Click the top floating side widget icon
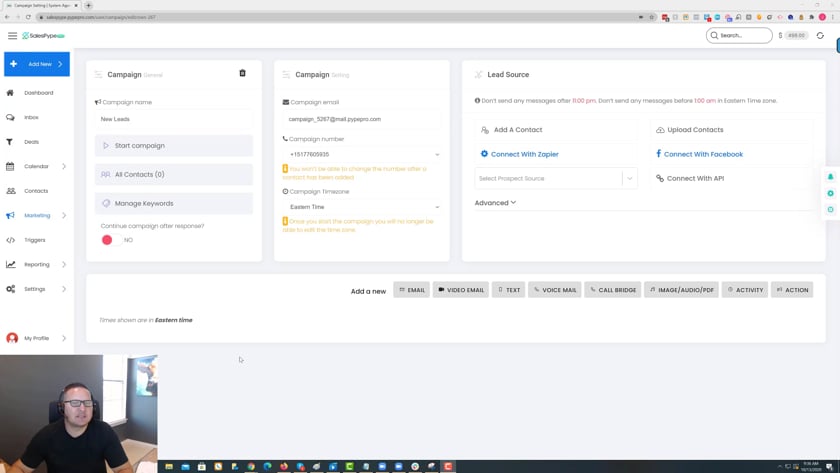The width and height of the screenshot is (840, 473). (x=830, y=177)
